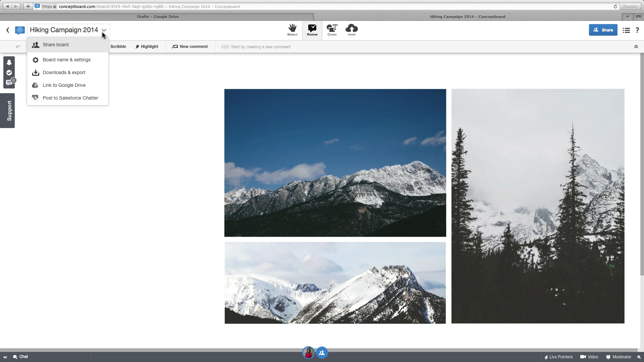644x362 pixels.
Task: Open Board name & settings
Action: (x=68, y=60)
